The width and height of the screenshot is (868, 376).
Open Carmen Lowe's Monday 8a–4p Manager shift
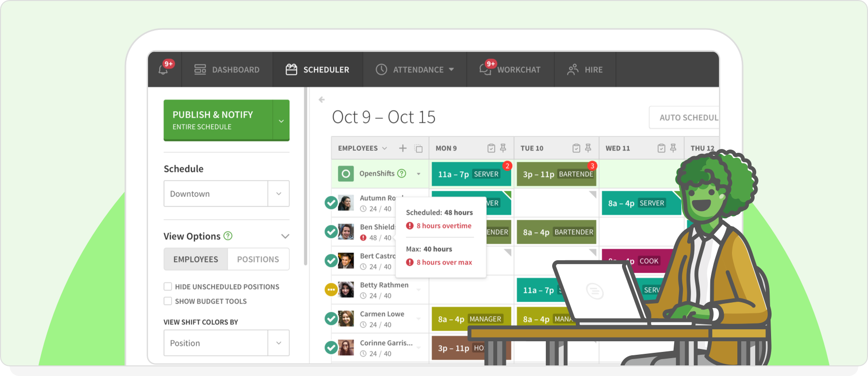coord(471,319)
